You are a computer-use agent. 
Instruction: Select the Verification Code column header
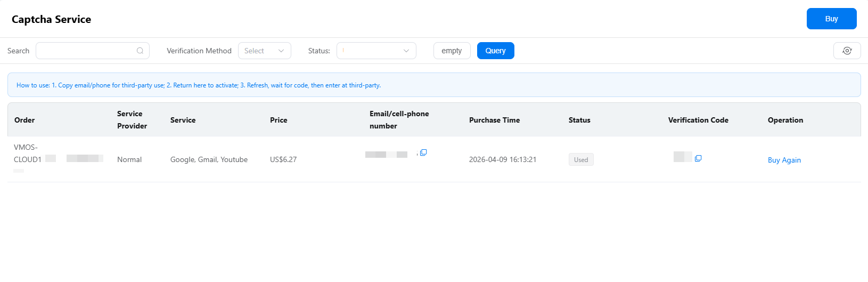(698, 120)
